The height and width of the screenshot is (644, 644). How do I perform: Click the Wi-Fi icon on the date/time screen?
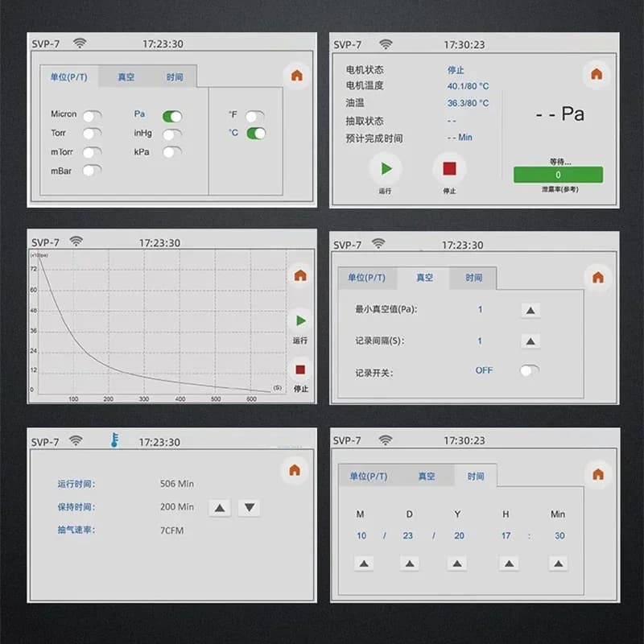[386, 440]
